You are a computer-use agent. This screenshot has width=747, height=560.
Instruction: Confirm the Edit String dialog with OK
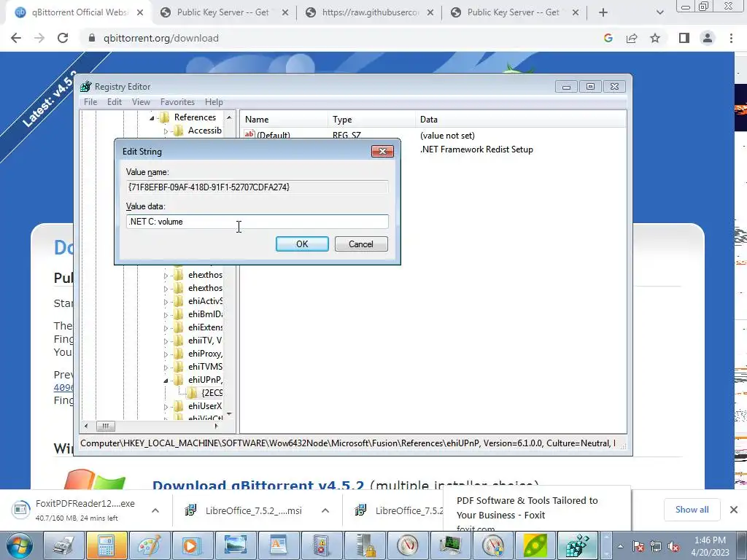click(x=302, y=244)
